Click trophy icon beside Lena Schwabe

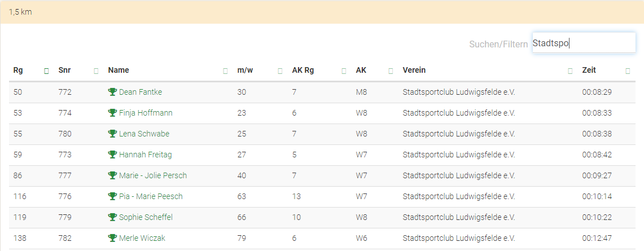tap(112, 134)
